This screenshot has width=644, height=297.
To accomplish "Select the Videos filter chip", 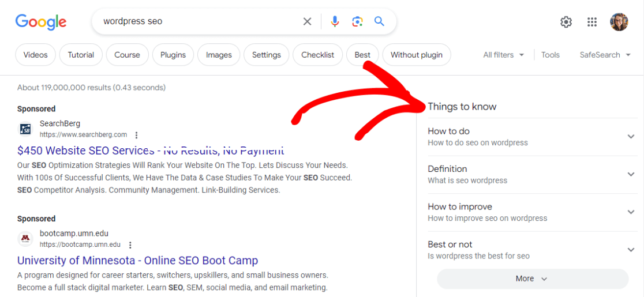I will click(36, 55).
